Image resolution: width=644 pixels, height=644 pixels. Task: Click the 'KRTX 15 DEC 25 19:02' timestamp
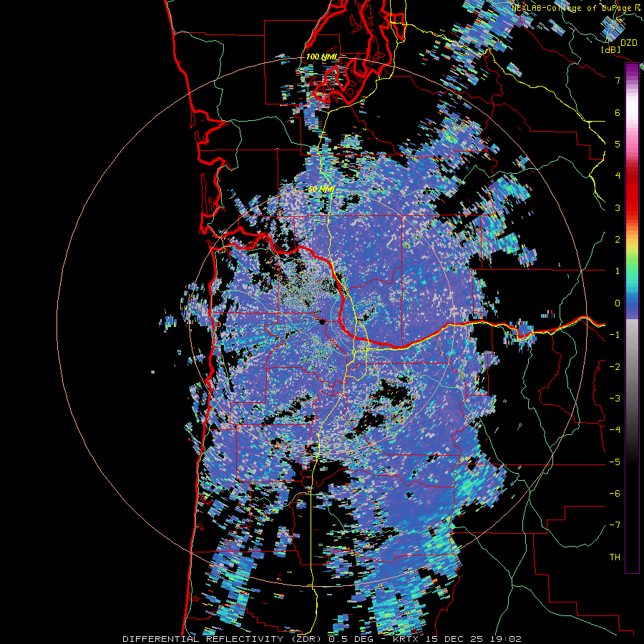pos(457,639)
